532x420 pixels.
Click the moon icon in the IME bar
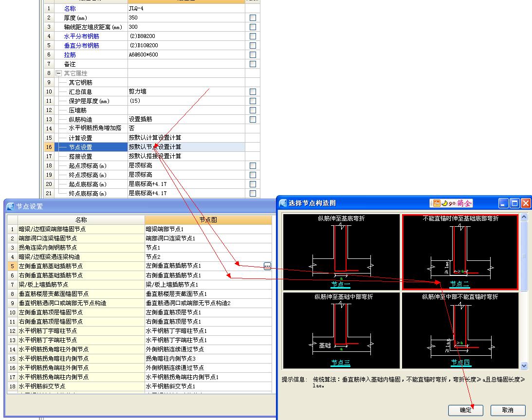coord(444,203)
